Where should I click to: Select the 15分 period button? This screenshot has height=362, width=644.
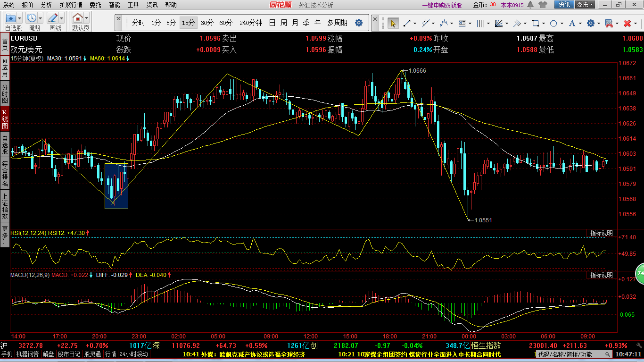pyautogui.click(x=188, y=23)
